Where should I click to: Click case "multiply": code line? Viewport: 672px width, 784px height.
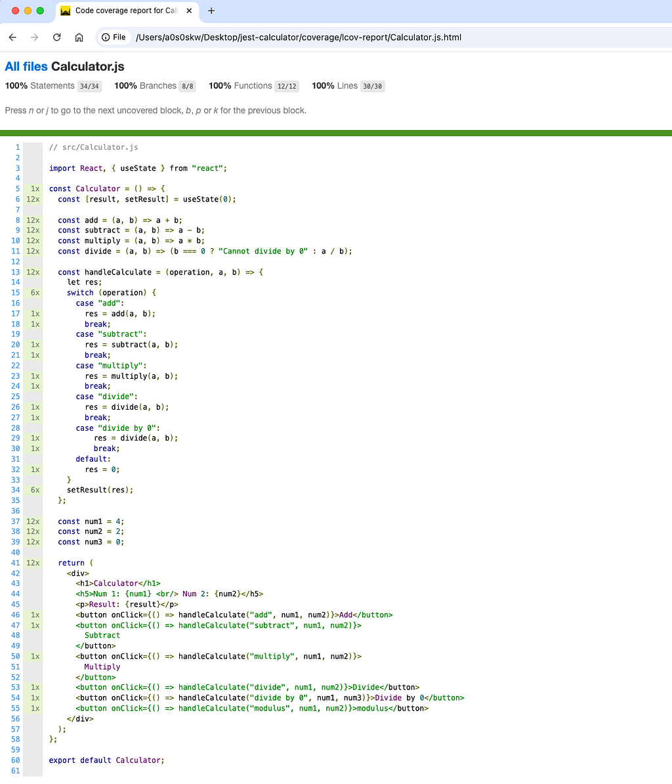(x=111, y=366)
